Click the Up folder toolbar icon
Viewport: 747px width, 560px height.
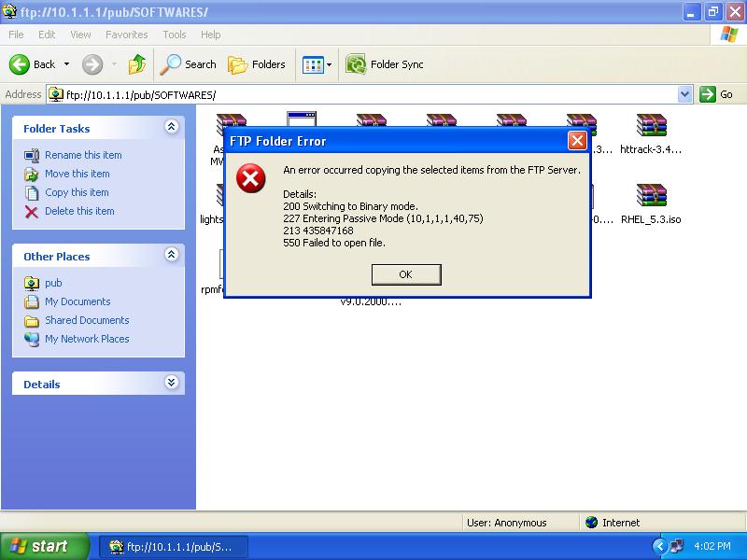tap(137, 64)
